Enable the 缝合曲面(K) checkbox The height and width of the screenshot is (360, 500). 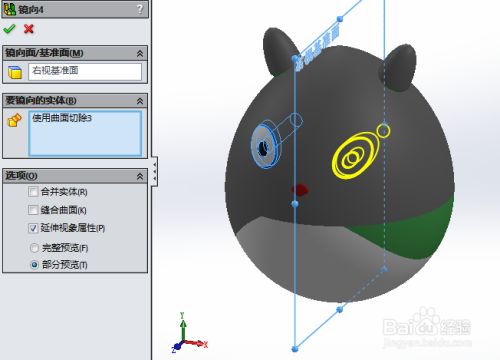[x=33, y=210]
